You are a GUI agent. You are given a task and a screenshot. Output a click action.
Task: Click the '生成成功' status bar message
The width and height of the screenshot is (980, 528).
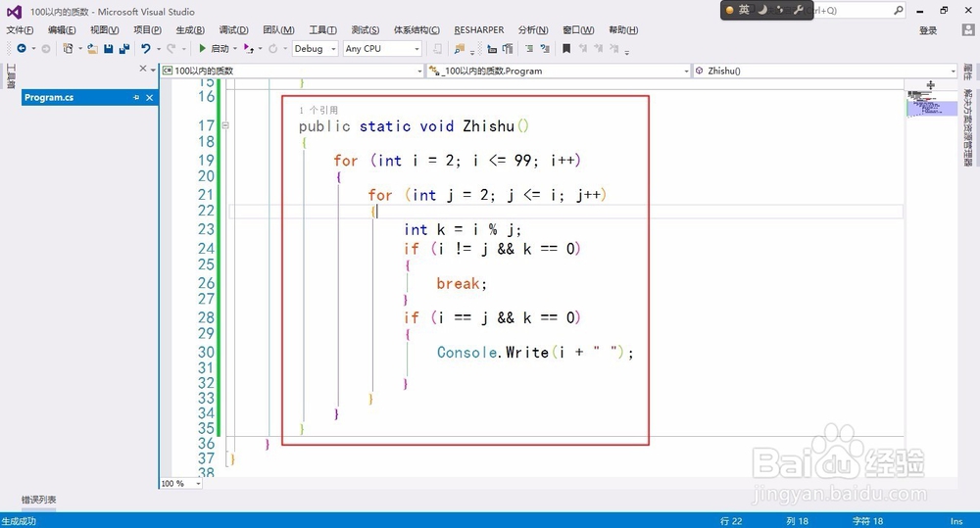click(19, 521)
